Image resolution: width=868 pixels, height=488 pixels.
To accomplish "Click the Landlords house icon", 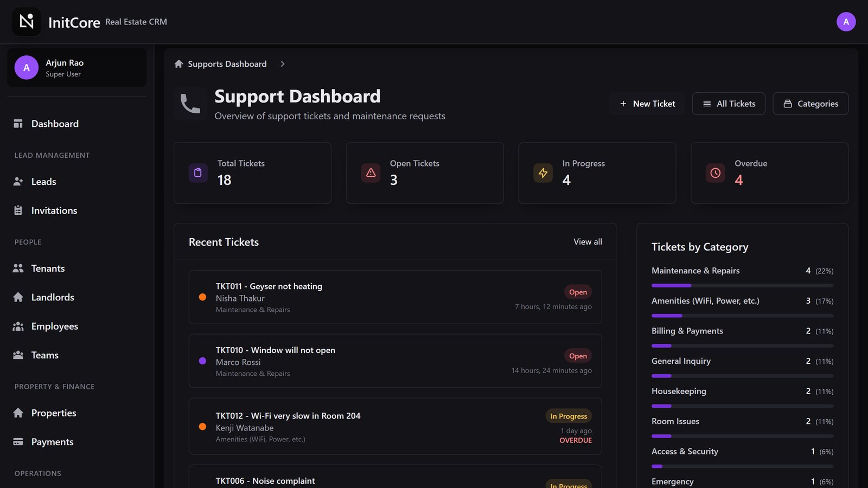I will coord(18,297).
